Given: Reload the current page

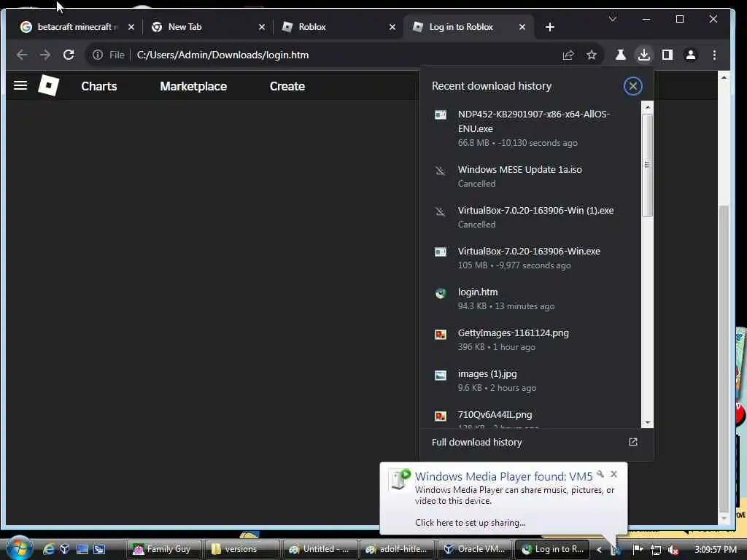Looking at the screenshot, I should click(69, 55).
